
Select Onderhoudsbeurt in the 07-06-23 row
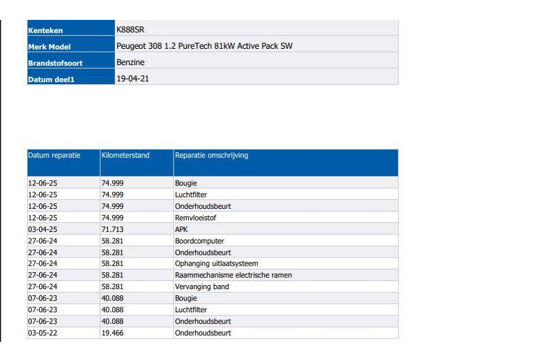pos(203,321)
